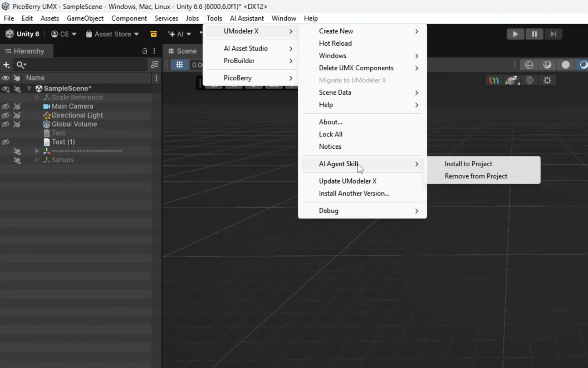Viewport: 588px width, 368px height.
Task: Click the open-in-window icon beside Hierarchy search
Action: pyautogui.click(x=155, y=65)
